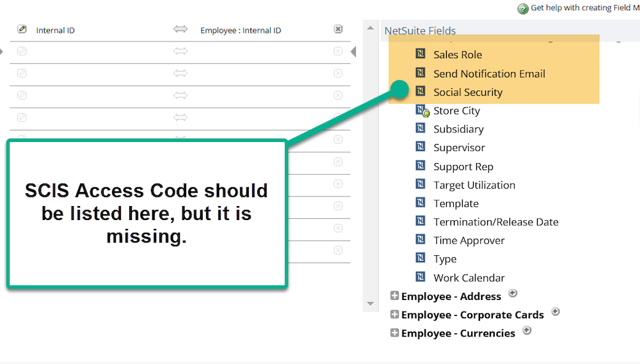
Task: Expand the Employee - Currencies group
Action: (x=394, y=333)
